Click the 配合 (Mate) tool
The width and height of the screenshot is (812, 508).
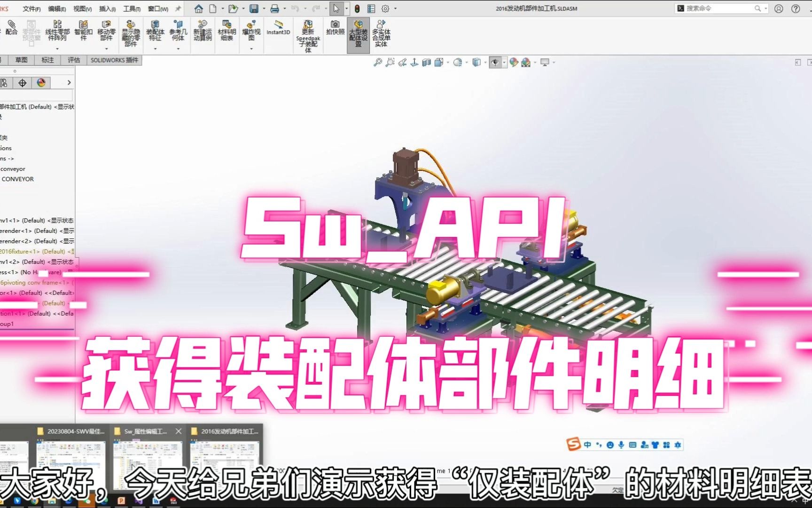11,28
